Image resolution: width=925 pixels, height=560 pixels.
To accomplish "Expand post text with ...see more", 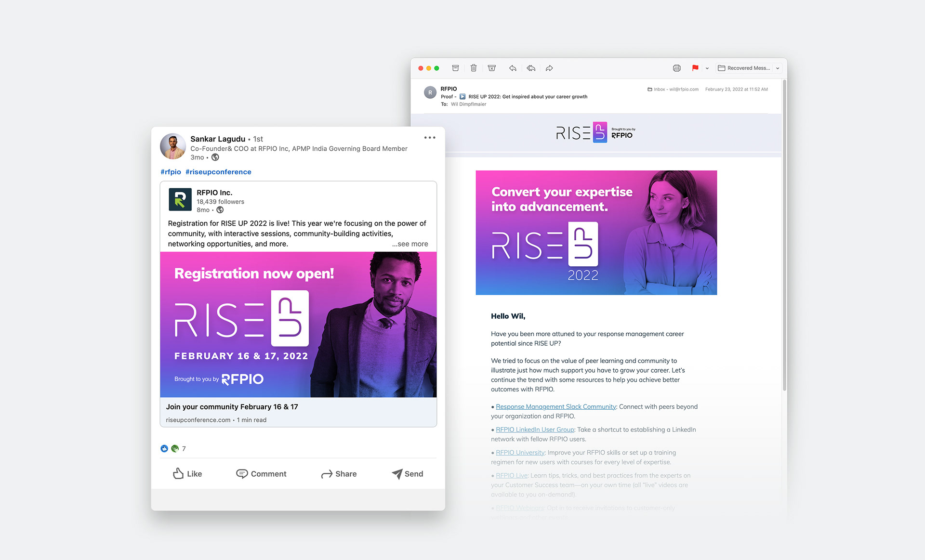I will coord(410,244).
